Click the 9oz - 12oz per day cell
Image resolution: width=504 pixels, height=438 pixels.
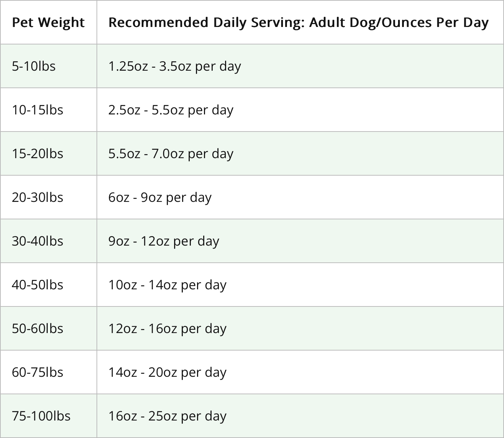164,241
